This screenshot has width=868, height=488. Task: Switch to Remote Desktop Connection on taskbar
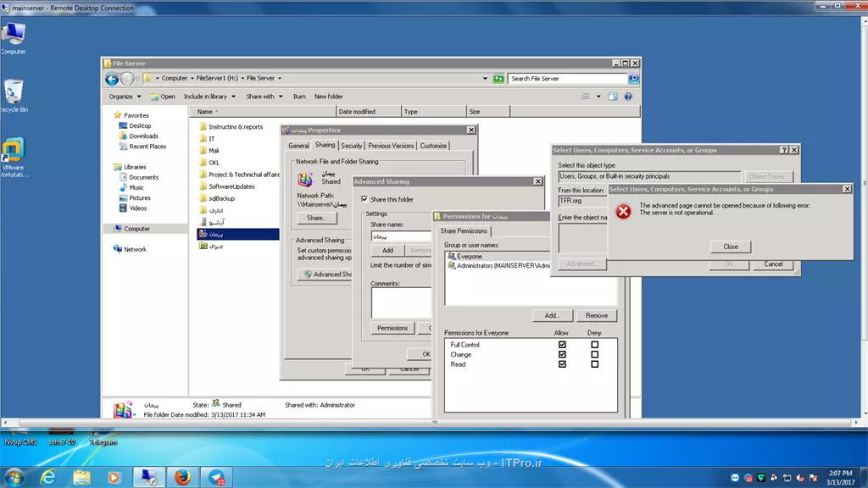pos(149,476)
